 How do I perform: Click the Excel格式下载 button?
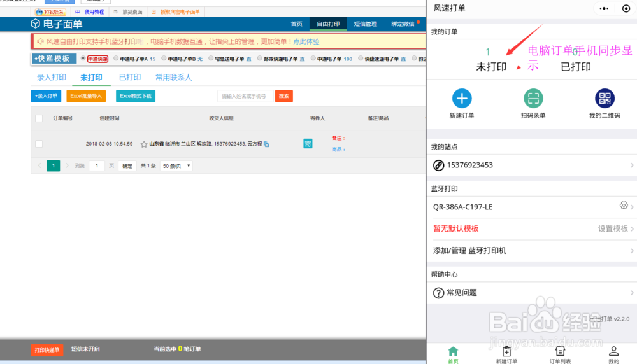[x=136, y=96]
